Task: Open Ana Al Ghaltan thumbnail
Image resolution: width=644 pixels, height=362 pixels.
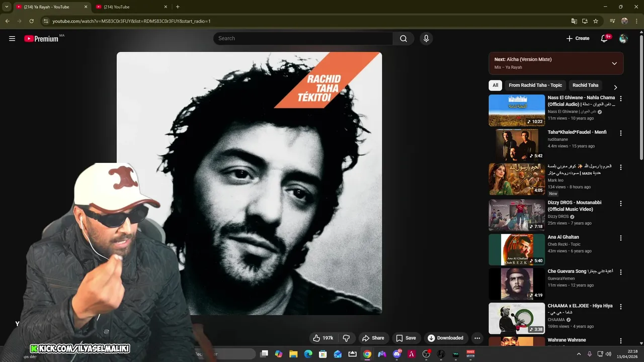Action: (x=517, y=249)
